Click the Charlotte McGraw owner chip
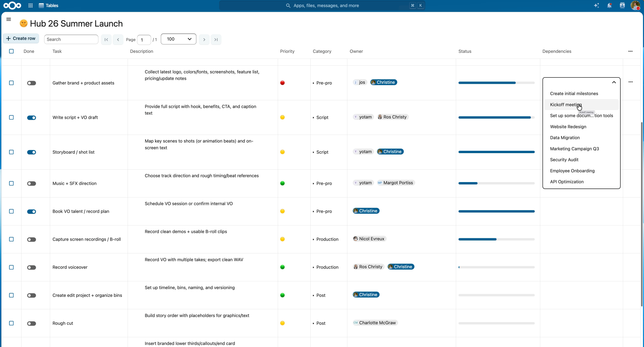This screenshot has width=644, height=347. click(375, 323)
